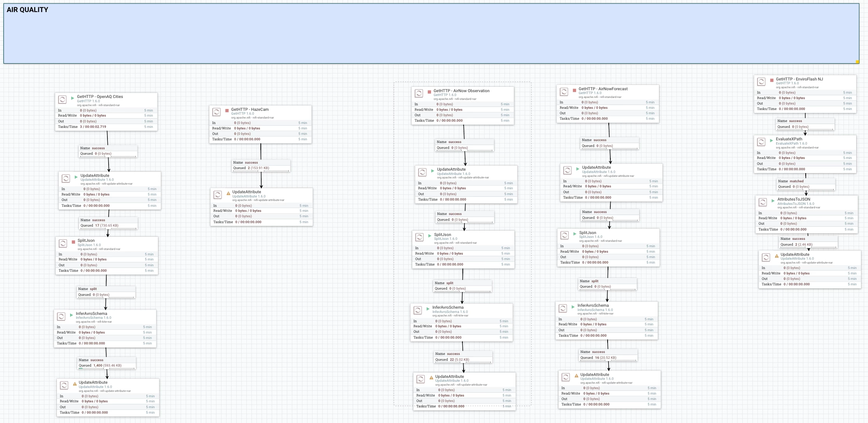Click warning triangle on UpdateAttribute fed by 2.46 KB queue

[777, 256]
